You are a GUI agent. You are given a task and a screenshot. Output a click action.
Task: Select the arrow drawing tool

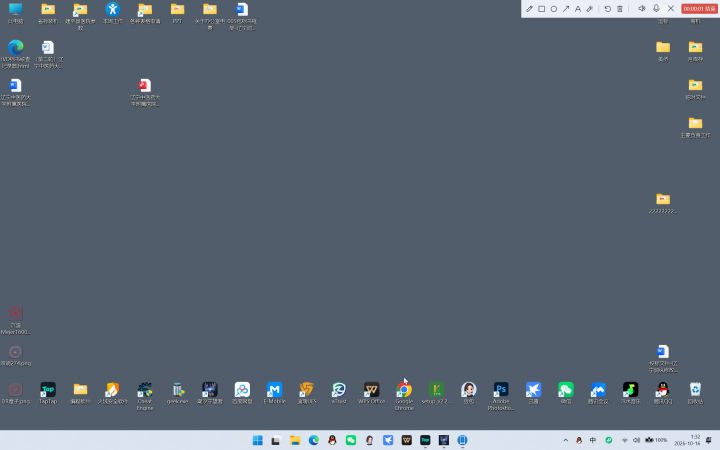click(x=566, y=9)
